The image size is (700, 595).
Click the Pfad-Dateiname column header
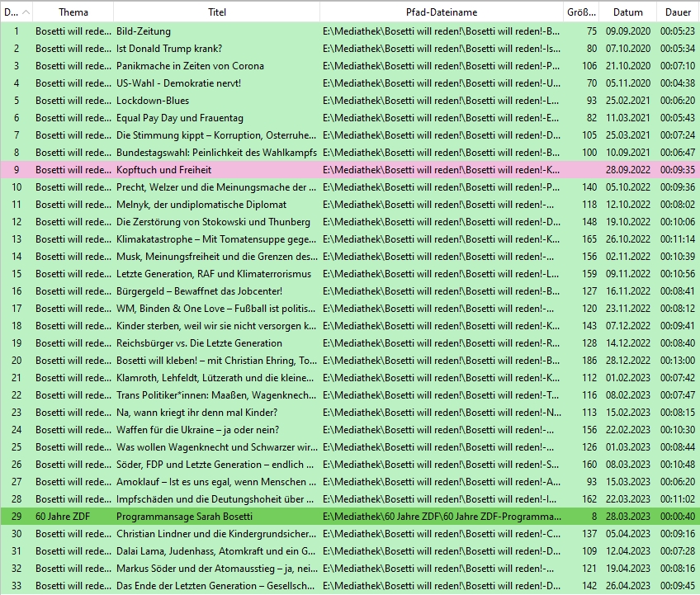(441, 12)
